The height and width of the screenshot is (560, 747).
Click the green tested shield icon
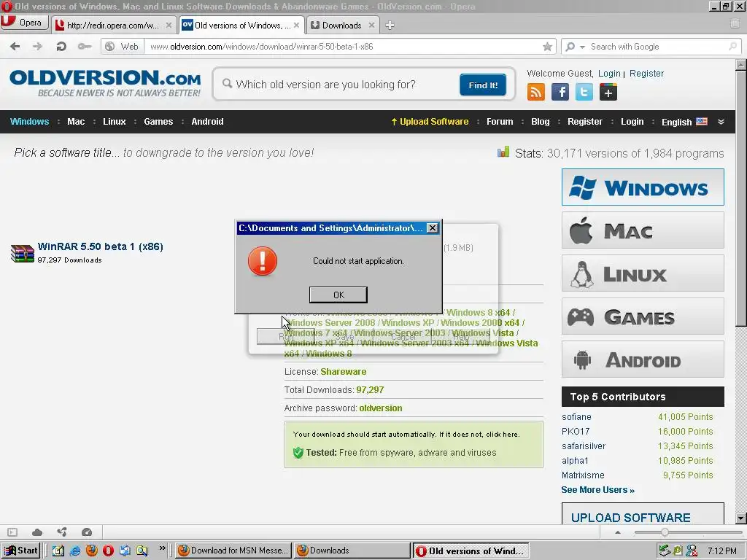[298, 452]
